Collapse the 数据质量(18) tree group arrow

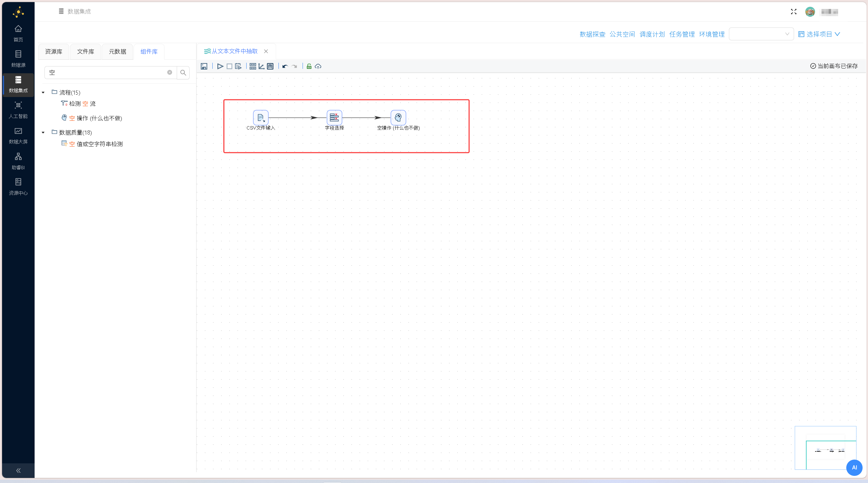coord(43,133)
